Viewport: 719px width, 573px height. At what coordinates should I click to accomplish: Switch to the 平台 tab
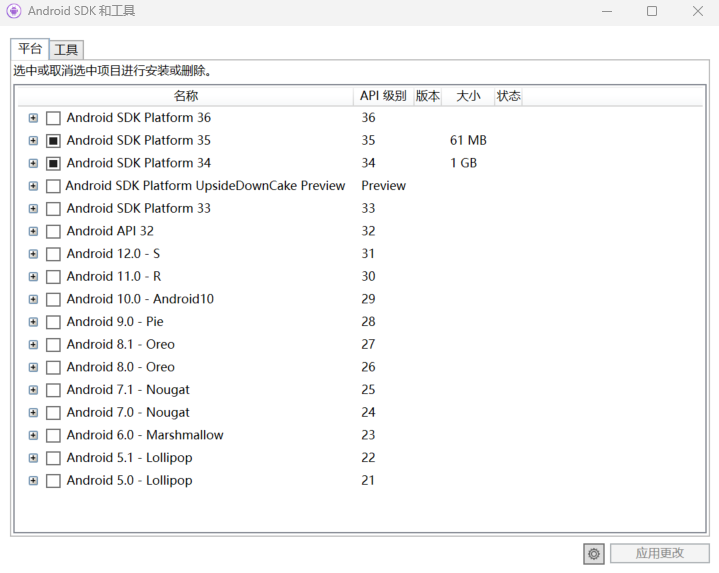(30, 49)
